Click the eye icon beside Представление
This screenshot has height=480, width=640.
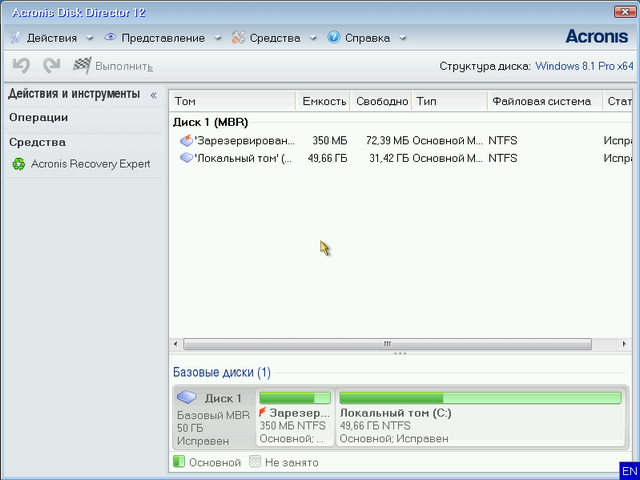coord(110,37)
